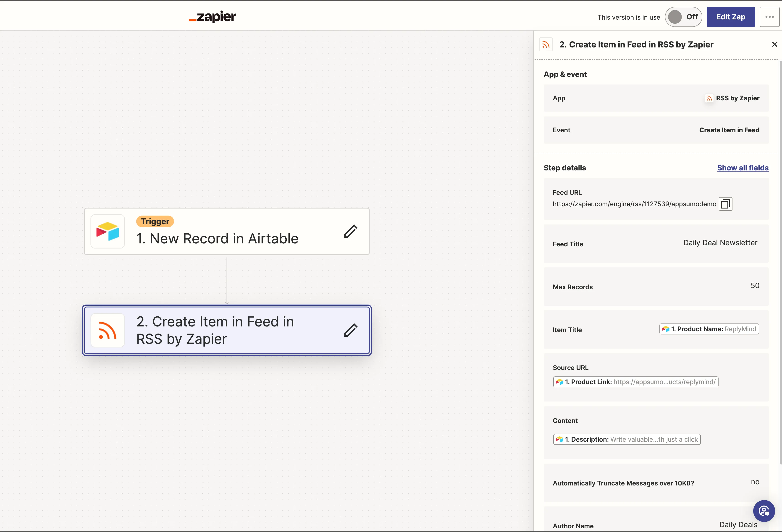Click the Daily Deals author name value
This screenshot has height=532, width=782.
pyautogui.click(x=738, y=525)
